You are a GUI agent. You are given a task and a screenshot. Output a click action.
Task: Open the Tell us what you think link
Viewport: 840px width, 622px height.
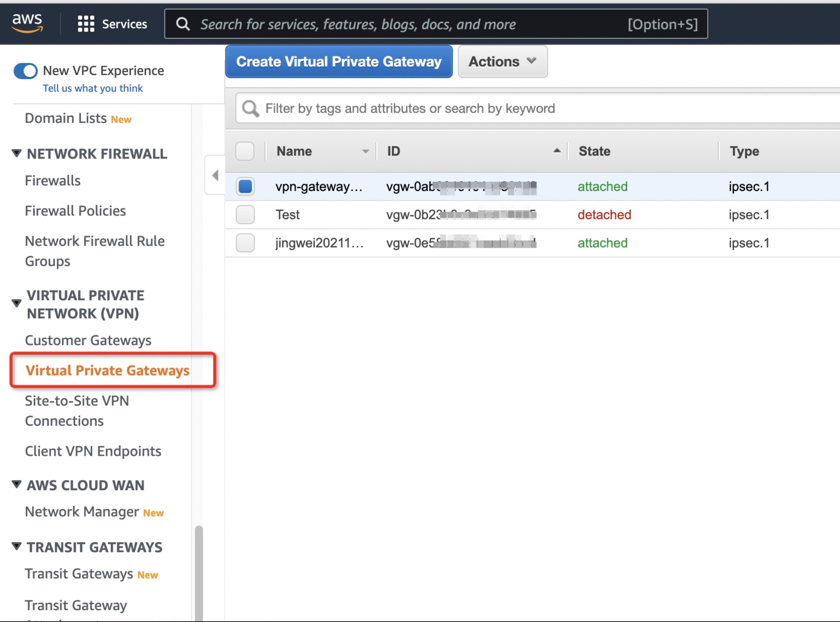point(93,88)
